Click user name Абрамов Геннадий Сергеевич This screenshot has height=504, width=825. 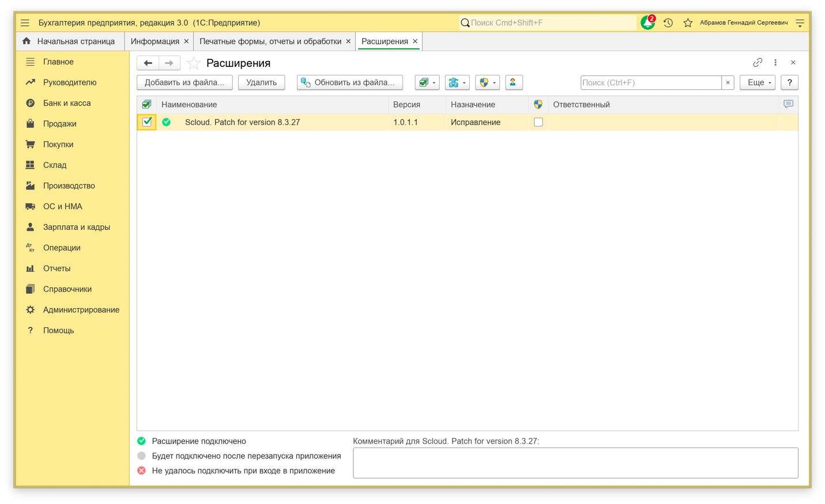click(744, 23)
